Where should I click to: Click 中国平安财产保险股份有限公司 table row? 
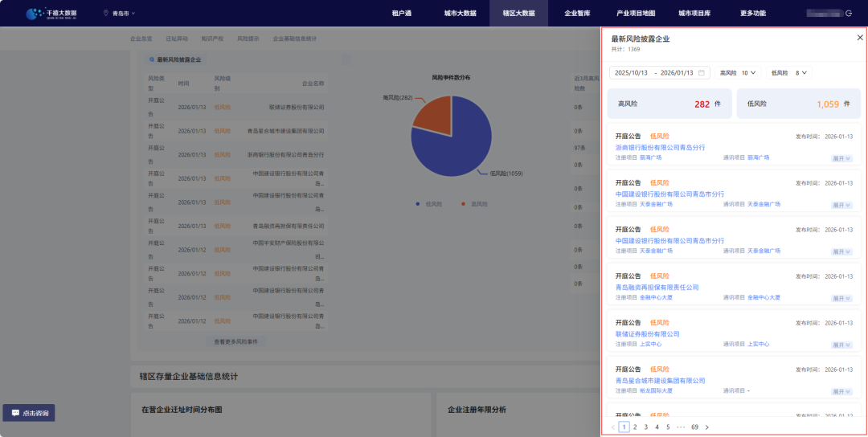(x=235, y=250)
